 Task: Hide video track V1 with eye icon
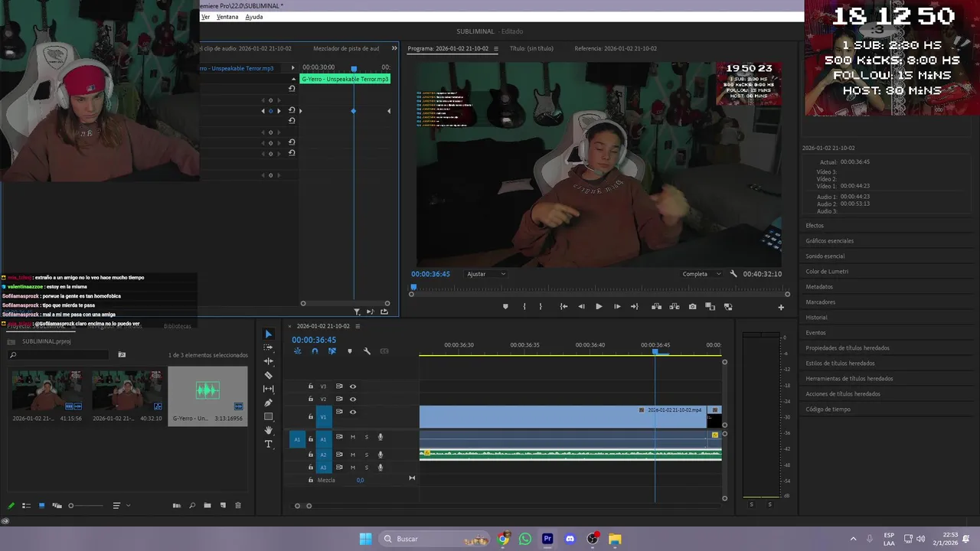pos(353,412)
